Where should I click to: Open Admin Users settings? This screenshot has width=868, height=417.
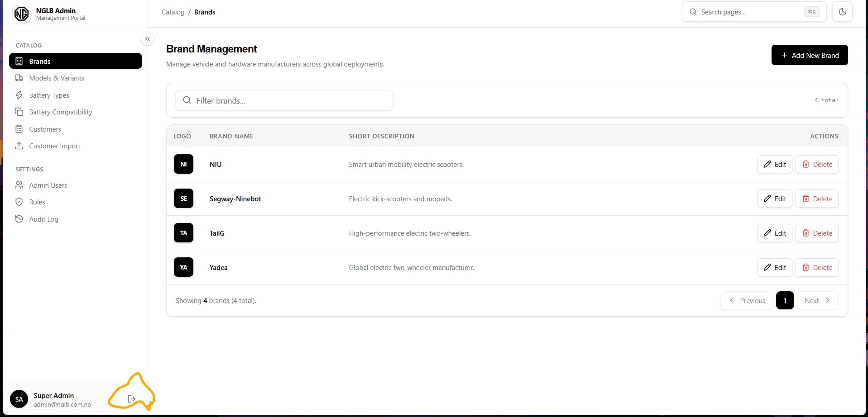[x=76, y=185]
